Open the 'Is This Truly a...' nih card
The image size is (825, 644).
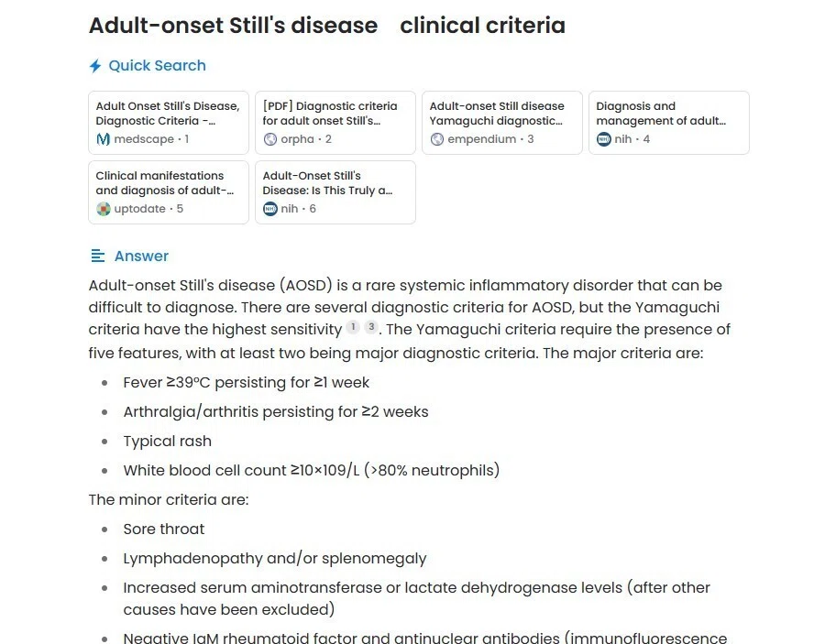[335, 192]
